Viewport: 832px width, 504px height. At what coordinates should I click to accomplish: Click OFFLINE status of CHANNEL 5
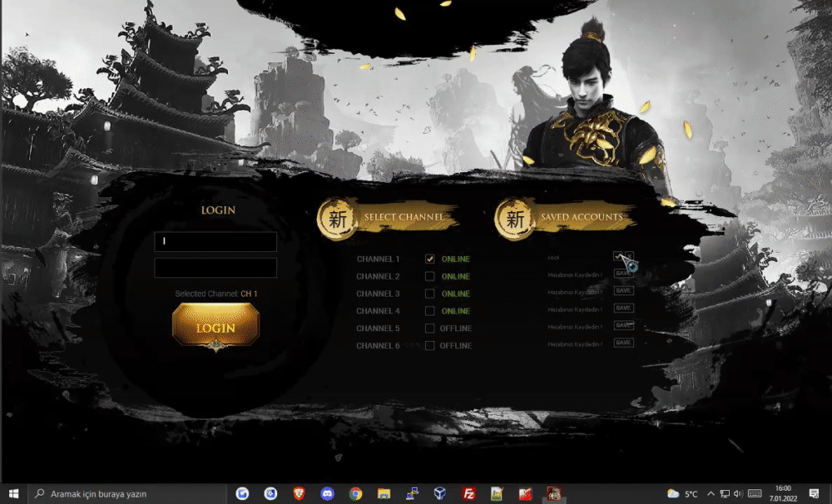456,329
